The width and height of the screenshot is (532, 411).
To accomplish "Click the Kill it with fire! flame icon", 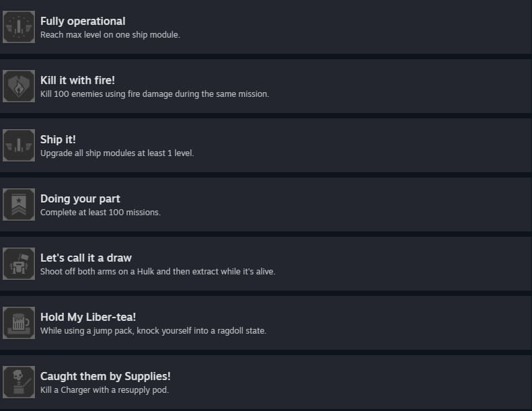I will point(19,86).
